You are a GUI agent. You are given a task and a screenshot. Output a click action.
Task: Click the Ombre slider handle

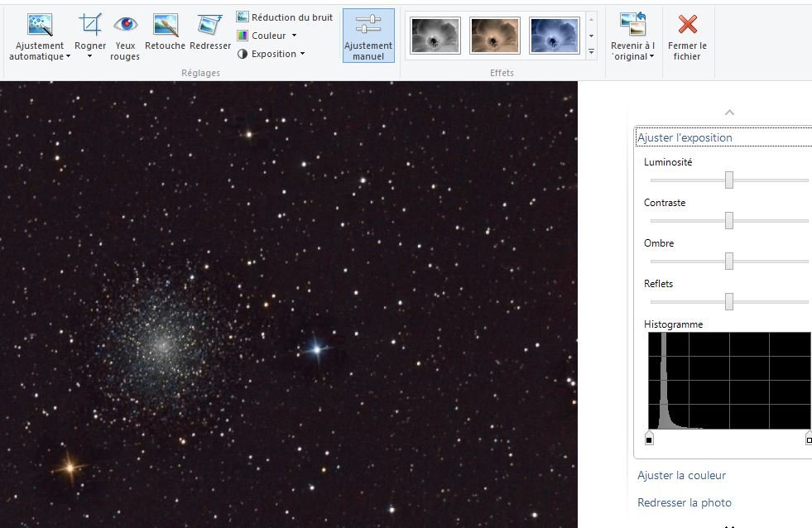729,261
